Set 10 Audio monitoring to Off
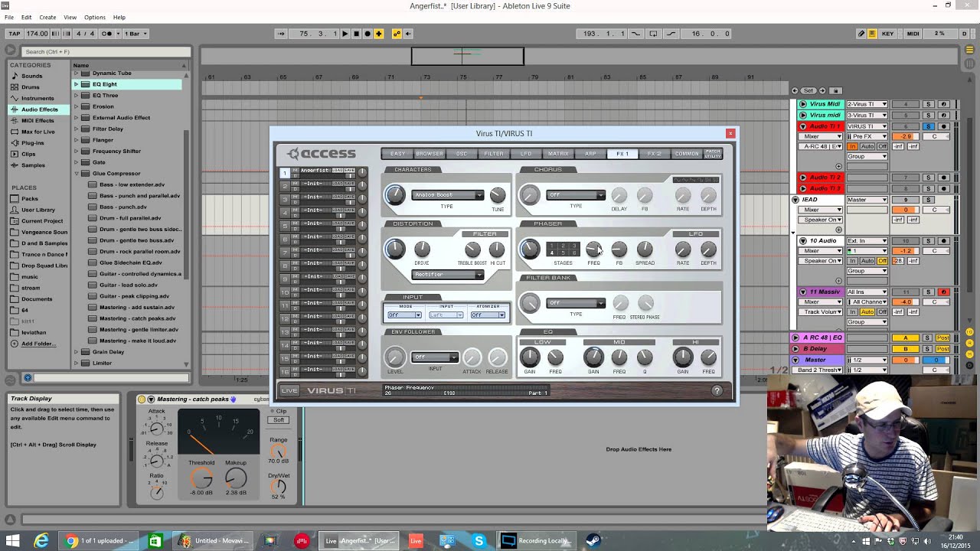 coord(882,261)
